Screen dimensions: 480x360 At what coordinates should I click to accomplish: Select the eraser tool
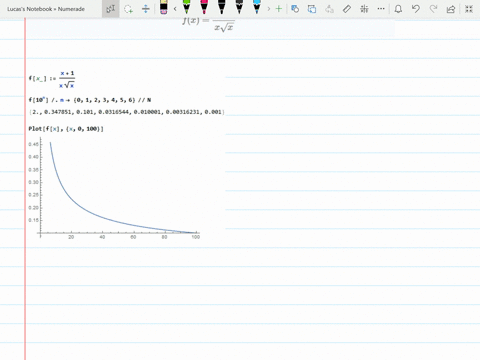[163, 7]
